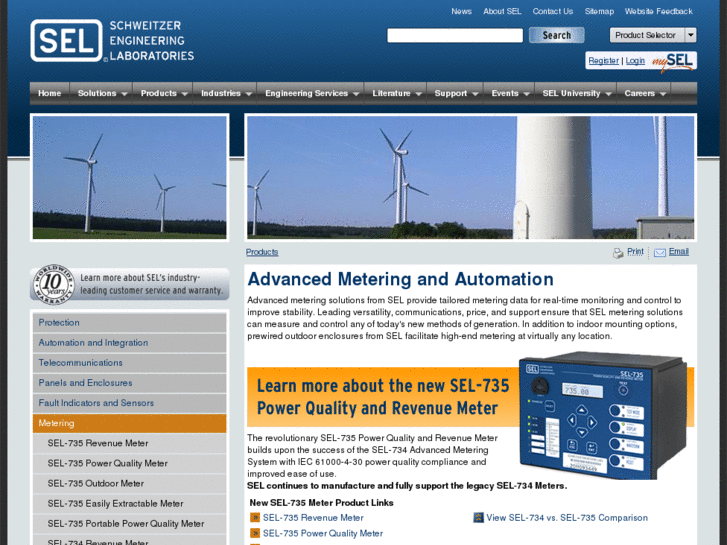Expand the Literature navigation menu
Image resolution: width=727 pixels, height=545 pixels.
395,93
